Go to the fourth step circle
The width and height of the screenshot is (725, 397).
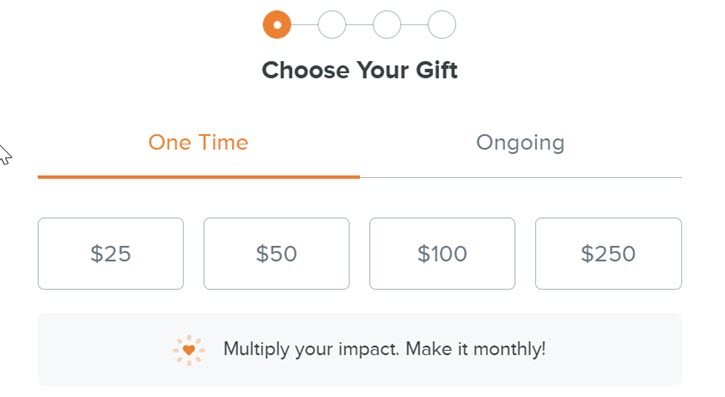pyautogui.click(x=442, y=24)
